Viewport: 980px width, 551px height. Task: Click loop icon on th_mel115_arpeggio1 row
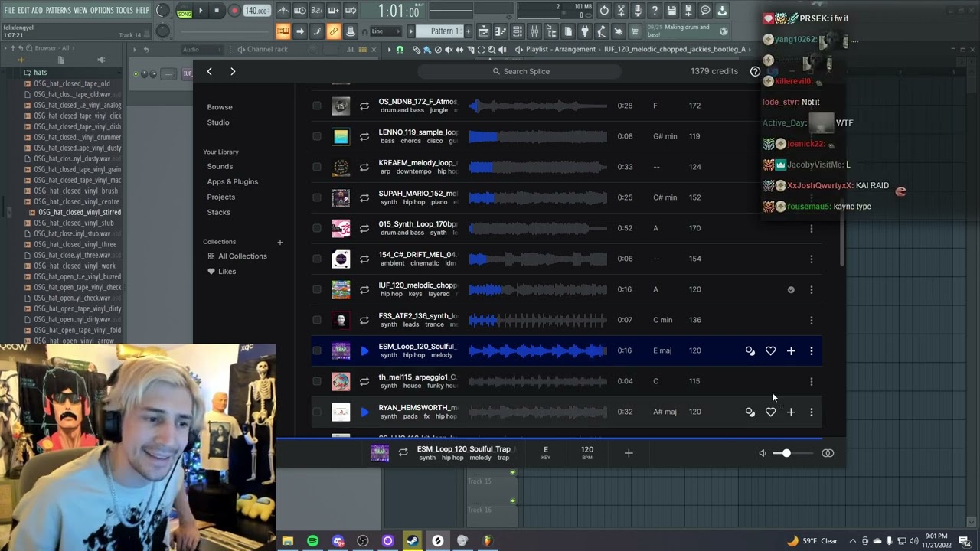364,381
